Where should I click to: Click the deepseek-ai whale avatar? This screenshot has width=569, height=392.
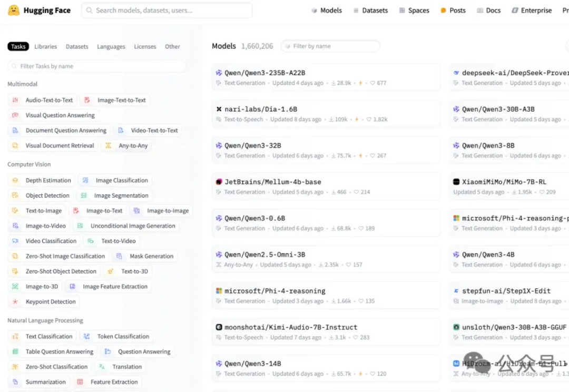tap(456, 73)
